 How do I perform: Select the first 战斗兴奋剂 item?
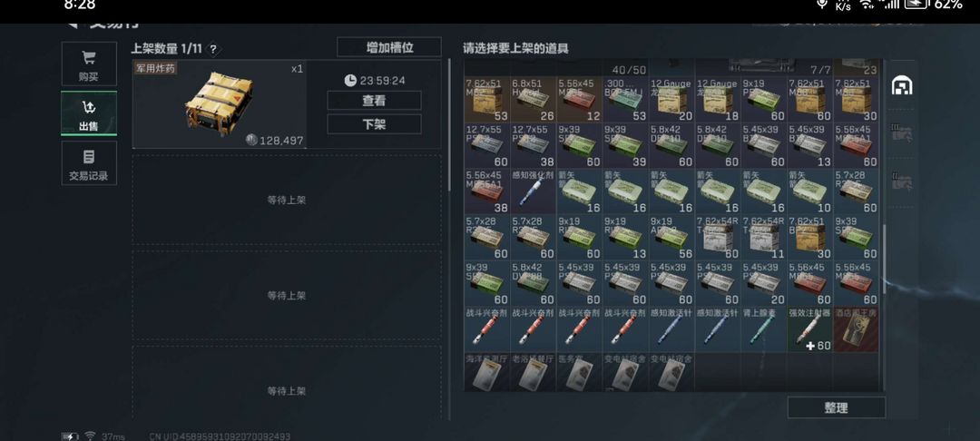[x=487, y=329]
